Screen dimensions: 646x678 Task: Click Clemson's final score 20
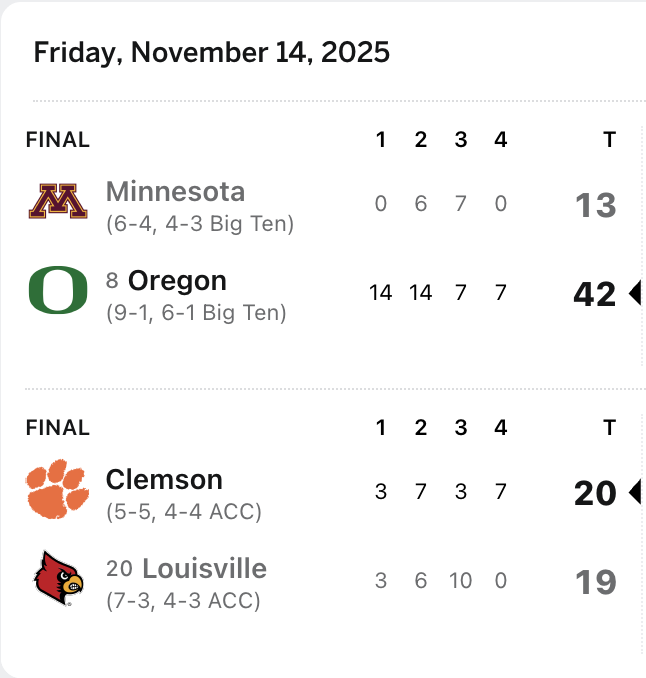pos(595,493)
